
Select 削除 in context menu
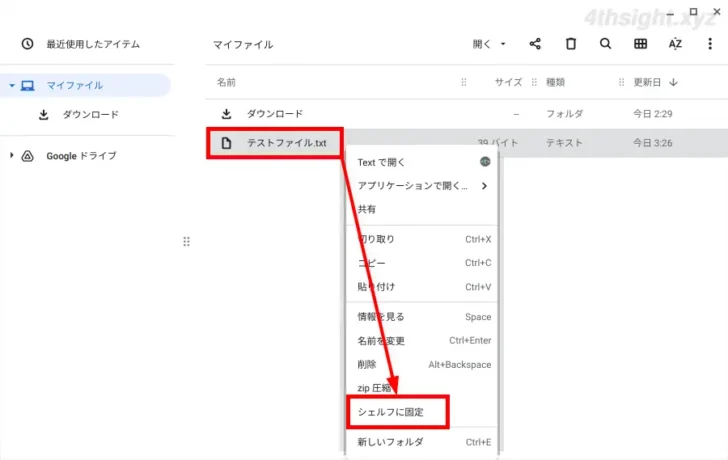[x=422, y=364]
